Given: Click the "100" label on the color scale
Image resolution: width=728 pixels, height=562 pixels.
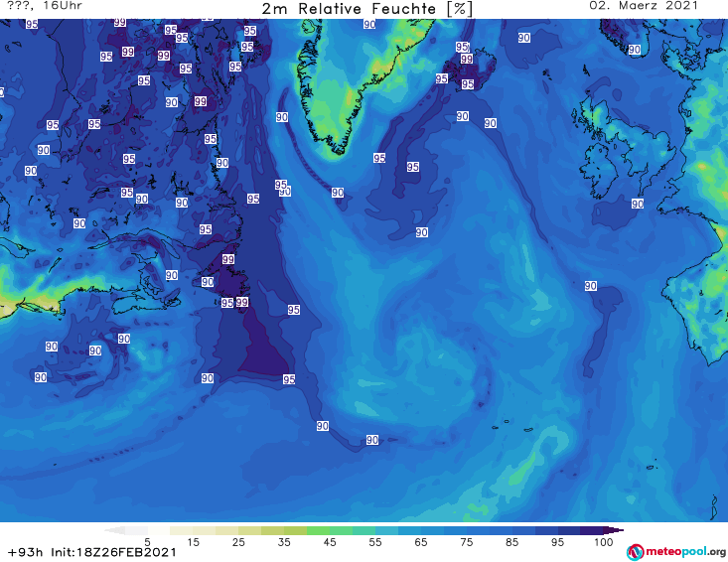Looking at the screenshot, I should pyautogui.click(x=603, y=542).
